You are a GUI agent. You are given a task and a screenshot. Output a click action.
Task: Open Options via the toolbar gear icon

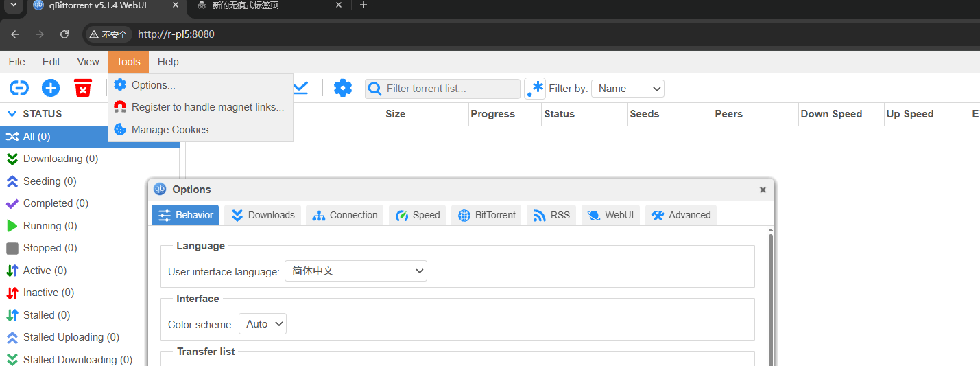[x=343, y=88]
